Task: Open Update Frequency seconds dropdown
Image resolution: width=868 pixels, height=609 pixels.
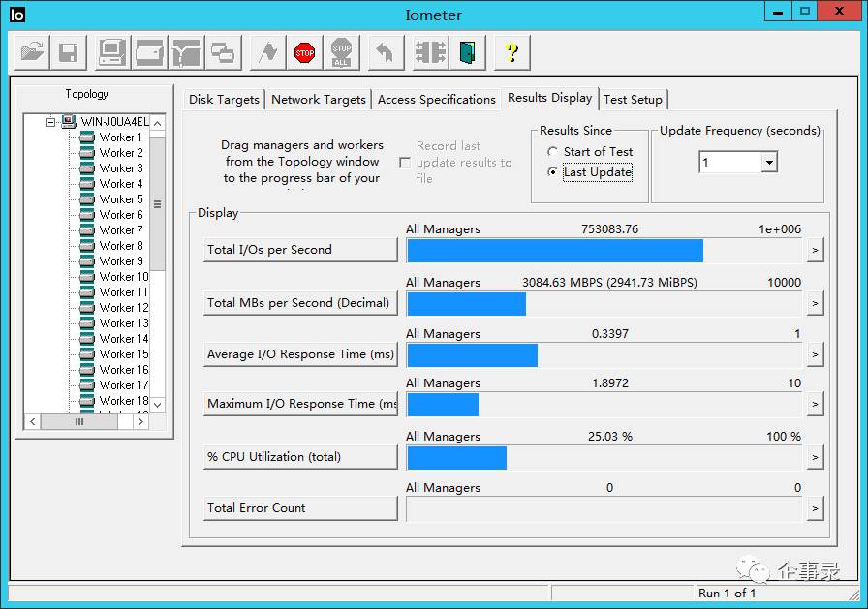Action: point(769,163)
